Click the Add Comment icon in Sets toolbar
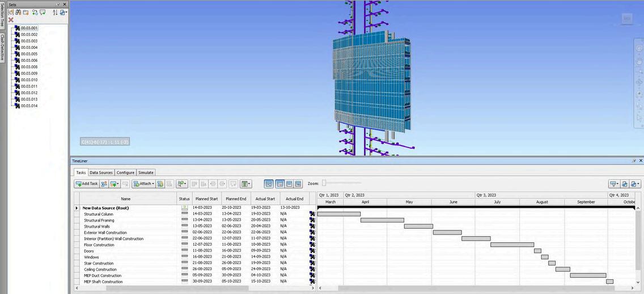Screen dimensions: 644x294 tap(43, 12)
